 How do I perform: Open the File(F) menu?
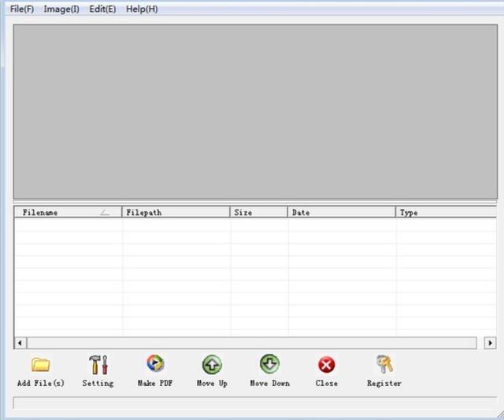click(x=22, y=9)
